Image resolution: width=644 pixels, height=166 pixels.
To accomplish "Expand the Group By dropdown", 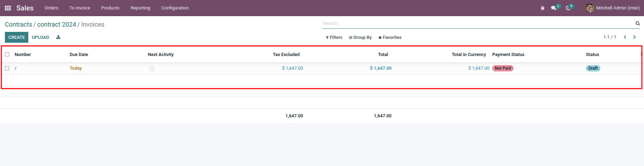I will (x=360, y=37).
